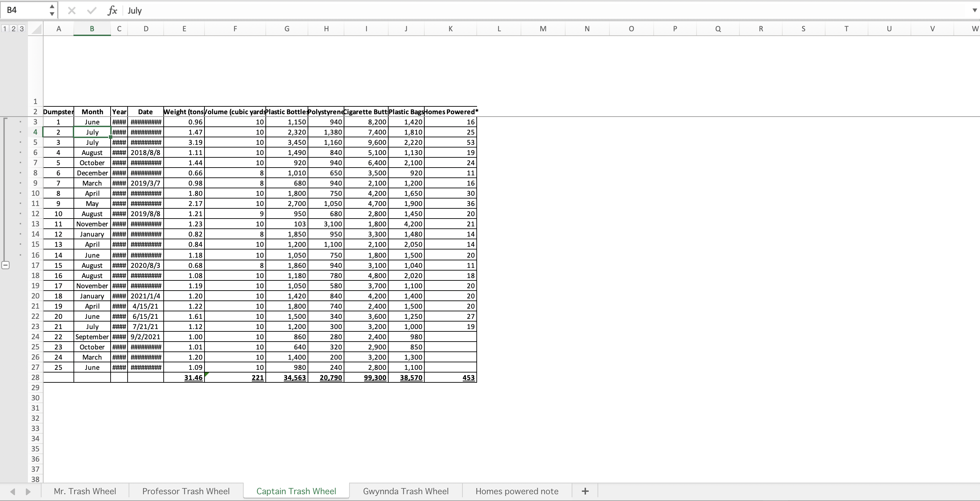Show outline level 3 detail

(21, 29)
